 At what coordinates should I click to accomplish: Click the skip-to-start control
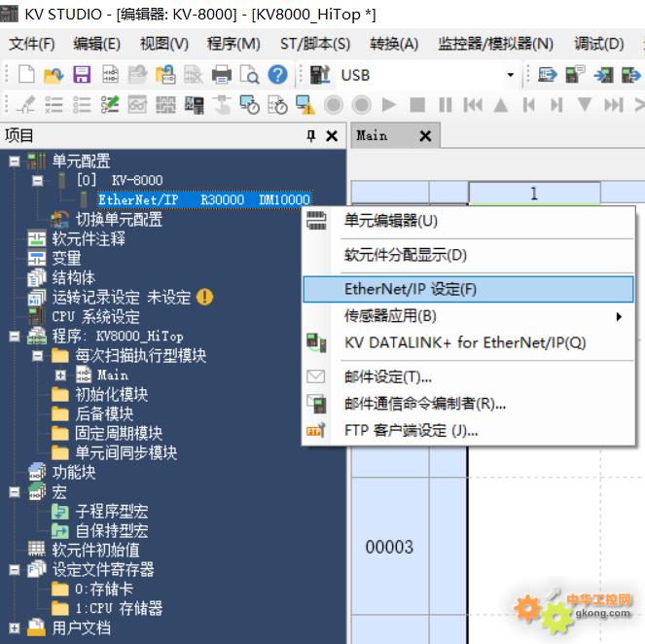pyautogui.click(x=473, y=104)
